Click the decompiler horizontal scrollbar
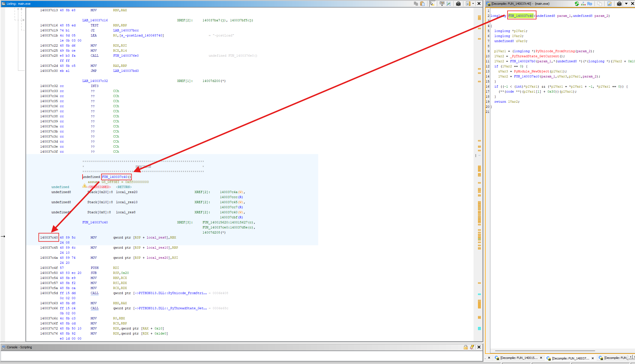Image resolution: width=635 pixels, height=364 pixels. click(x=545, y=351)
